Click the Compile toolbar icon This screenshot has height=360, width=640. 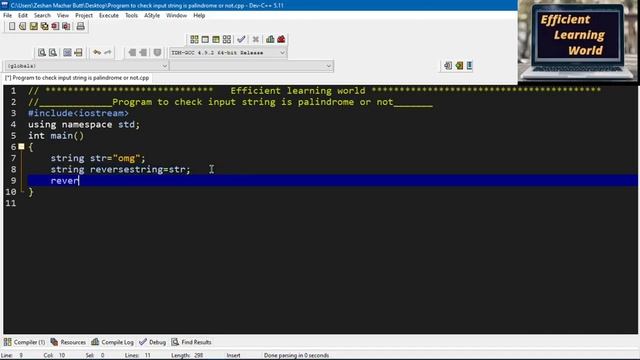point(194,39)
